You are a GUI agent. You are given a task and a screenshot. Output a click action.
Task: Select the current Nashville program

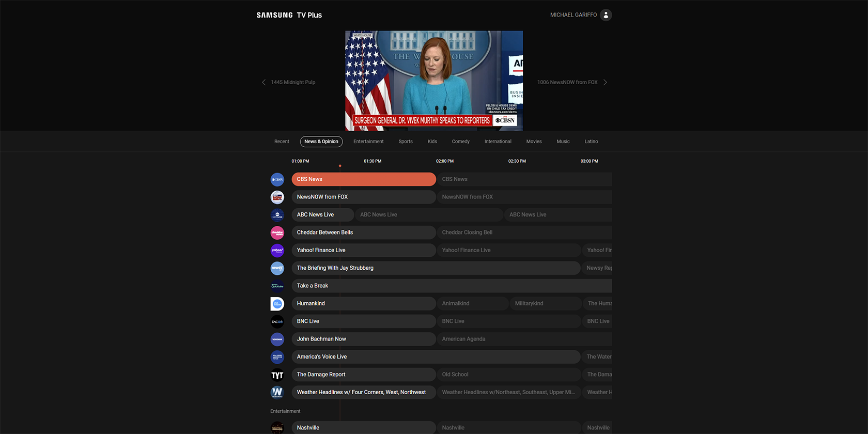click(x=364, y=428)
